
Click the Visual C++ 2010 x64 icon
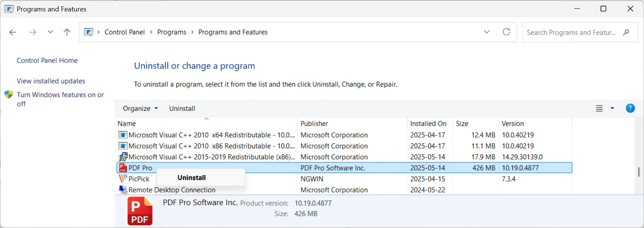(x=123, y=135)
